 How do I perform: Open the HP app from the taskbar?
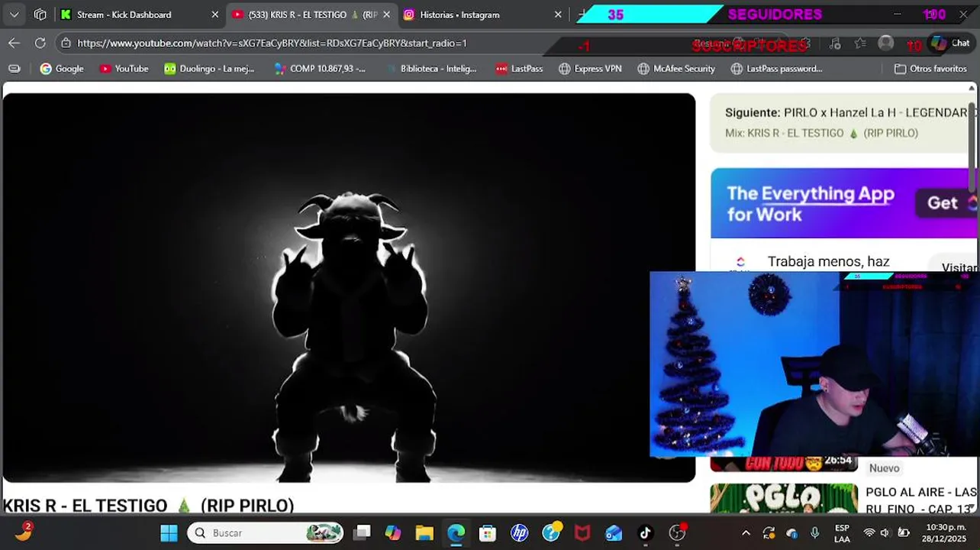520,533
